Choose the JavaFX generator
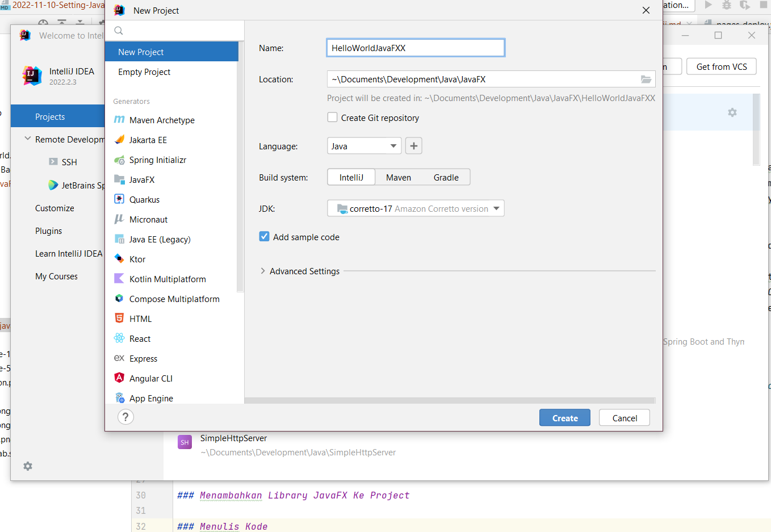This screenshot has height=532, width=771. 171,179
